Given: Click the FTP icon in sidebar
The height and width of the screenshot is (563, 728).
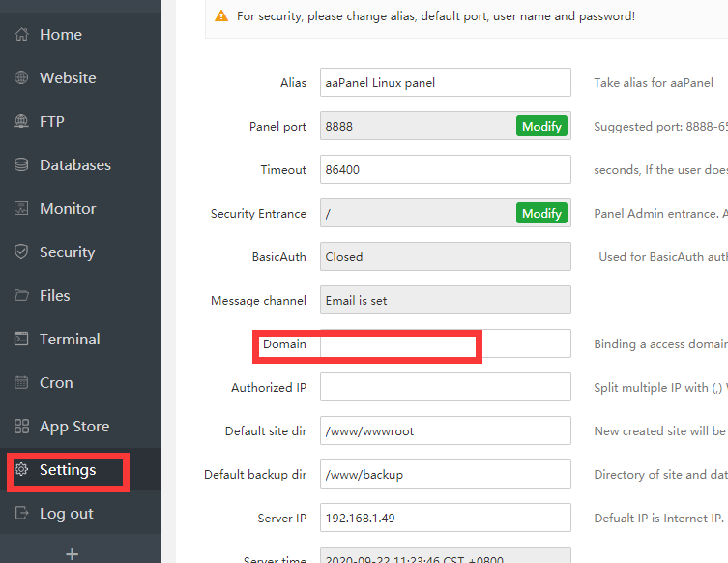Looking at the screenshot, I should click(x=21, y=122).
